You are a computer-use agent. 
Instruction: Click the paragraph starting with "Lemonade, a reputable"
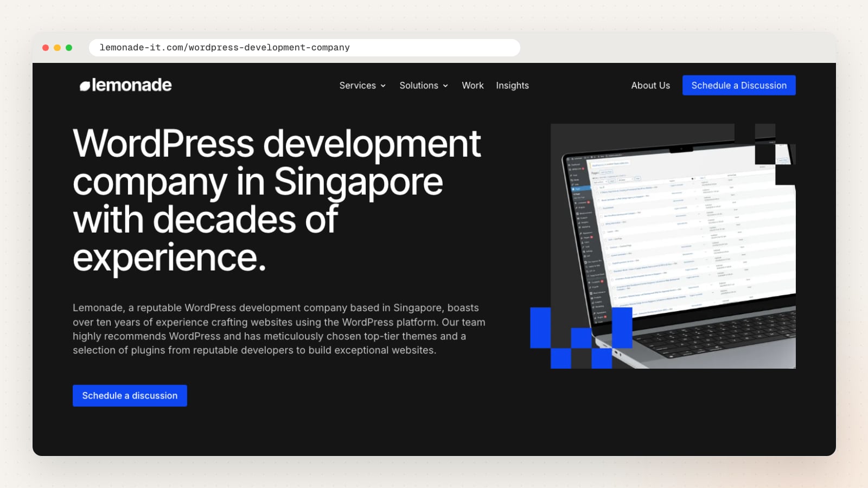point(279,329)
